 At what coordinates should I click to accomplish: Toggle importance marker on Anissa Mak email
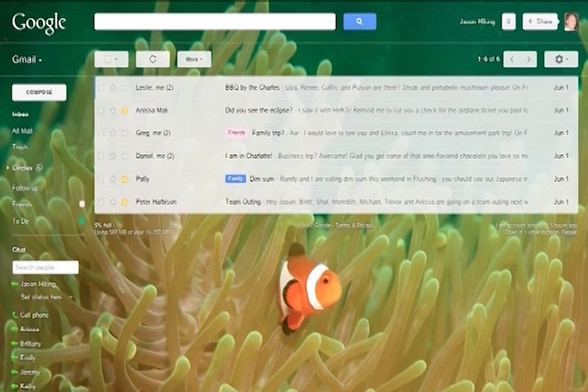point(125,111)
